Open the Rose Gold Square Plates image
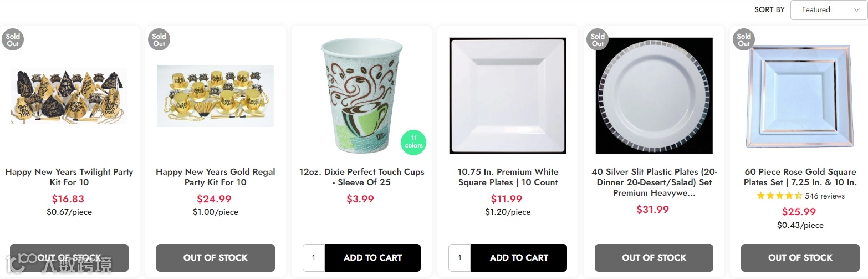The image size is (868, 279). 800,95
